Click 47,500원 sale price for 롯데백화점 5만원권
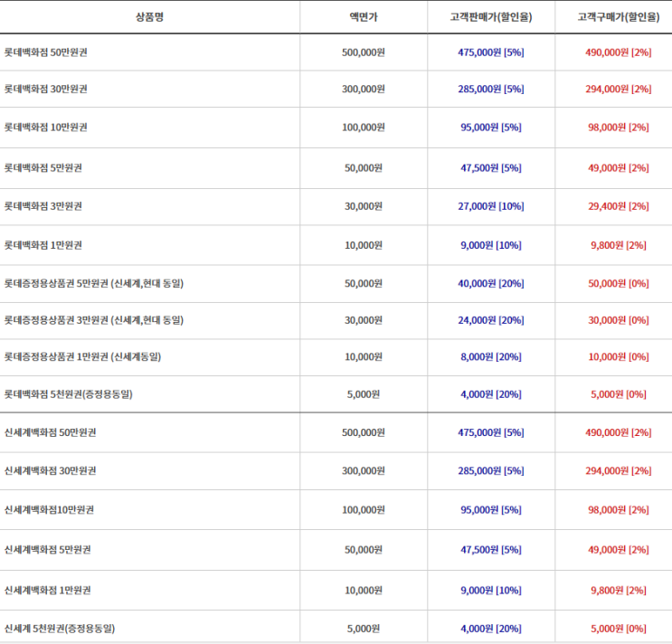 coord(491,168)
